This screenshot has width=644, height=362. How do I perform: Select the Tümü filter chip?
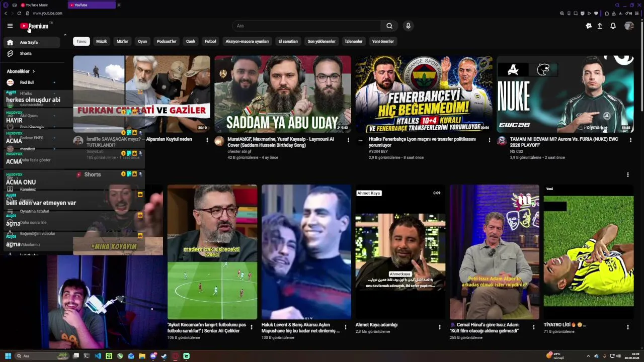82,41
